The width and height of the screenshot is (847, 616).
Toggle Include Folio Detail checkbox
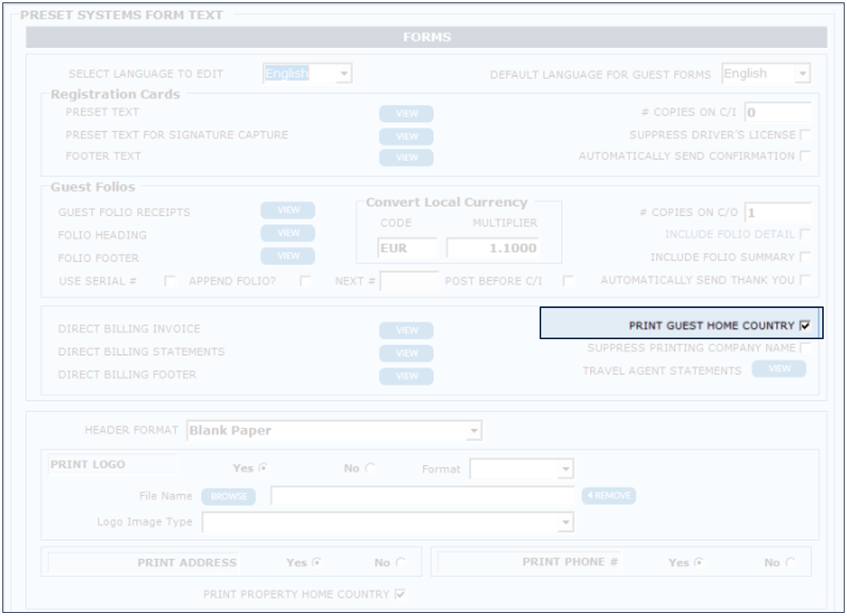[x=805, y=234]
